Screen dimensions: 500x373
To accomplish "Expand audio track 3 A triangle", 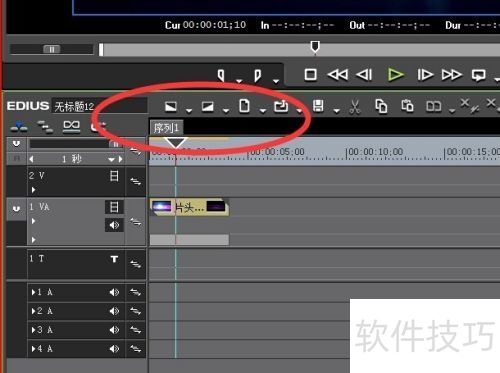I will [33, 330].
